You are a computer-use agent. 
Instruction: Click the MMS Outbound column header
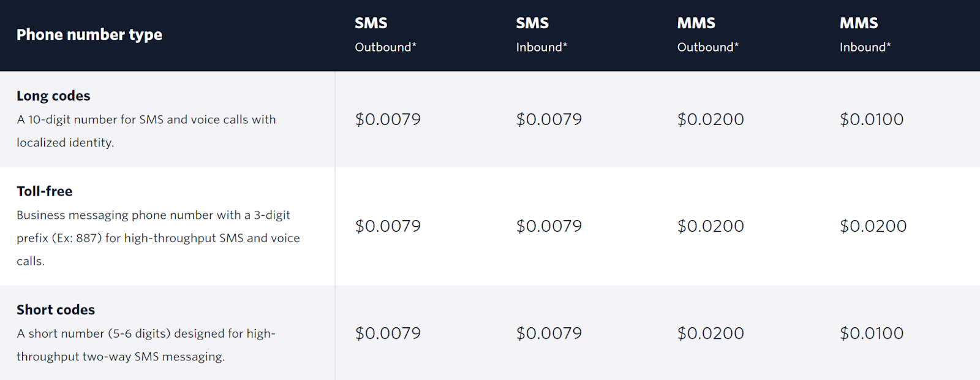pos(707,35)
